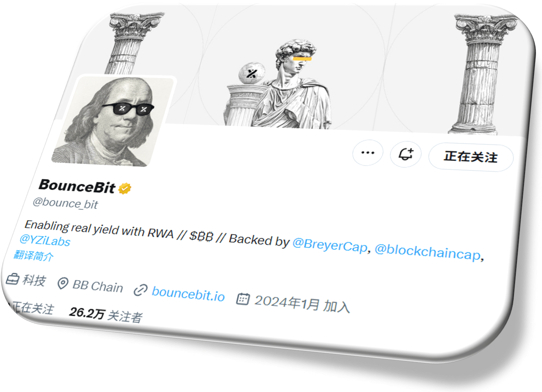The width and height of the screenshot is (542, 392).
Task: Click the location pin icon
Action: [63, 283]
